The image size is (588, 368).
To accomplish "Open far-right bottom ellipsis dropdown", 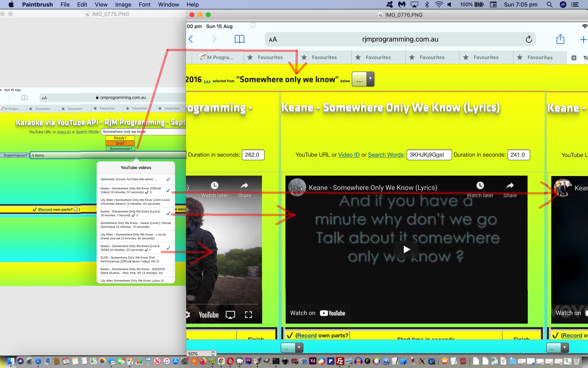I will click(x=557, y=348).
